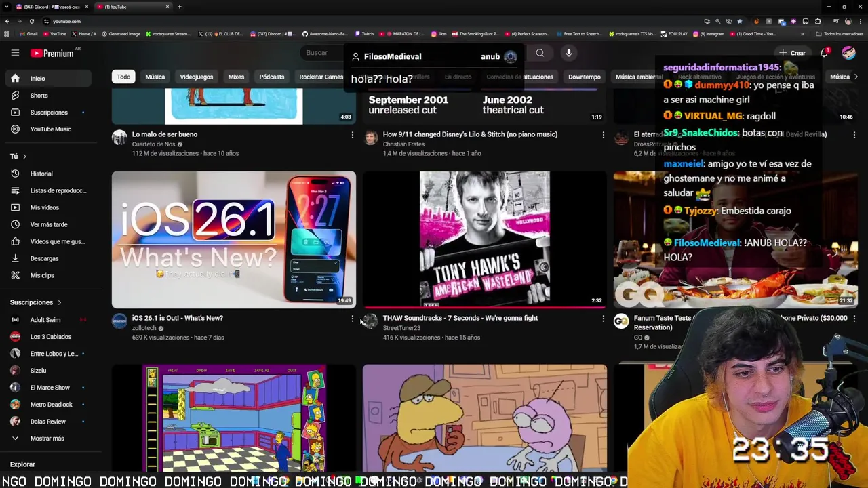This screenshot has height=488, width=868.
Task: Open Todos los marcadores folder
Action: tap(840, 33)
